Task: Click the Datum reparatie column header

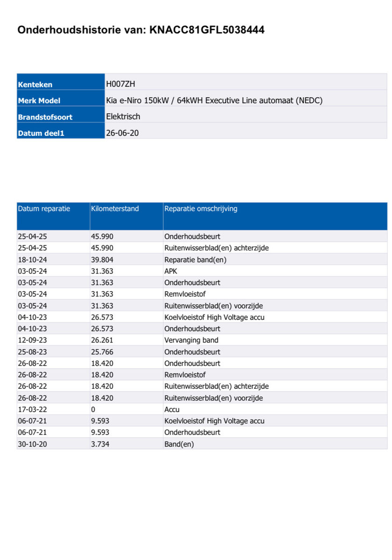Action: coord(44,209)
